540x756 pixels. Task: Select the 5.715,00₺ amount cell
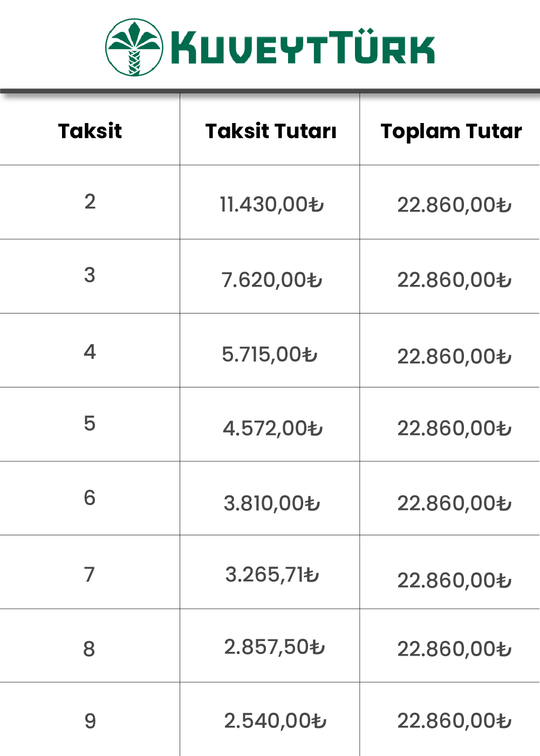click(270, 355)
